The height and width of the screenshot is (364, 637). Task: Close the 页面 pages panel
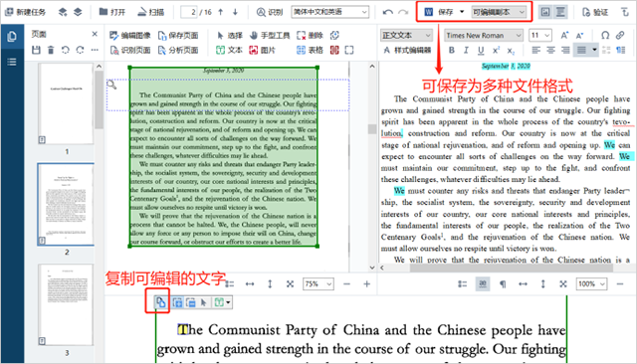pyautogui.click(x=95, y=34)
